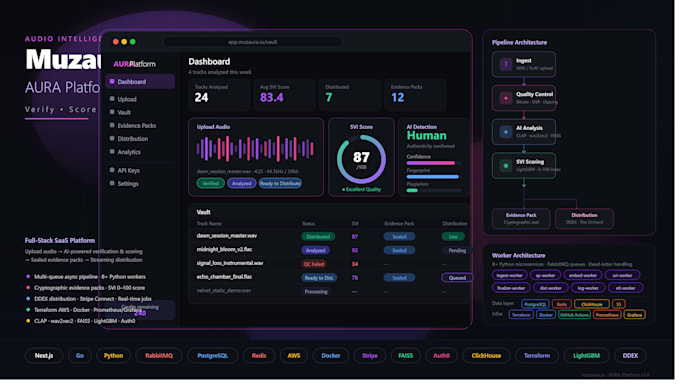The height and width of the screenshot is (385, 680).
Task: Click the finalize-worker chip
Action: (511, 288)
